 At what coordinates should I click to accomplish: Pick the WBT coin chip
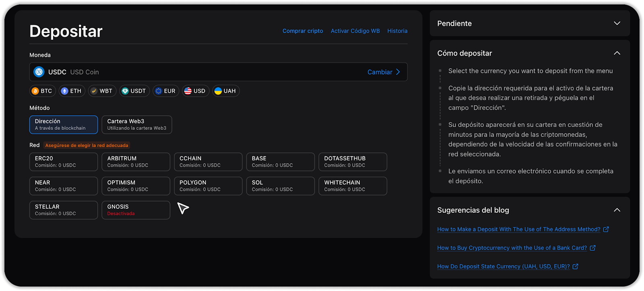pyautogui.click(x=102, y=91)
